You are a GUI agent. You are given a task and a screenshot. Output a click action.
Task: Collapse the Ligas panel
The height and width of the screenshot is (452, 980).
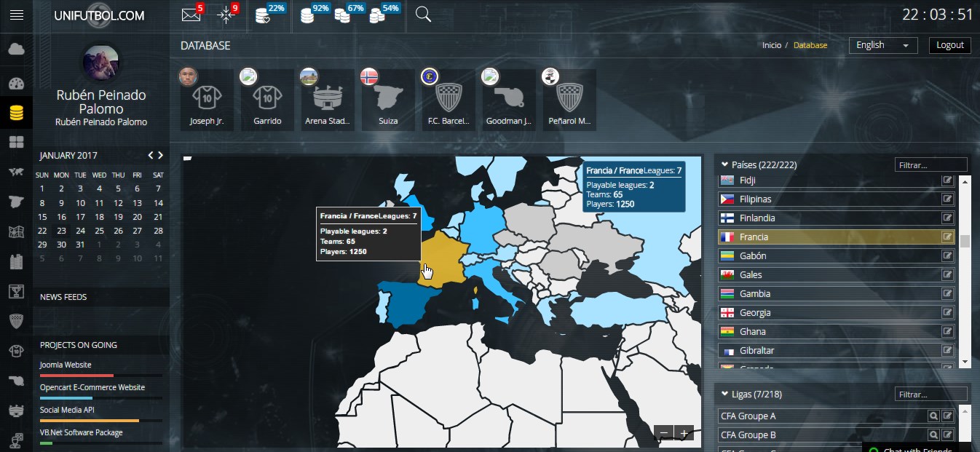point(724,394)
